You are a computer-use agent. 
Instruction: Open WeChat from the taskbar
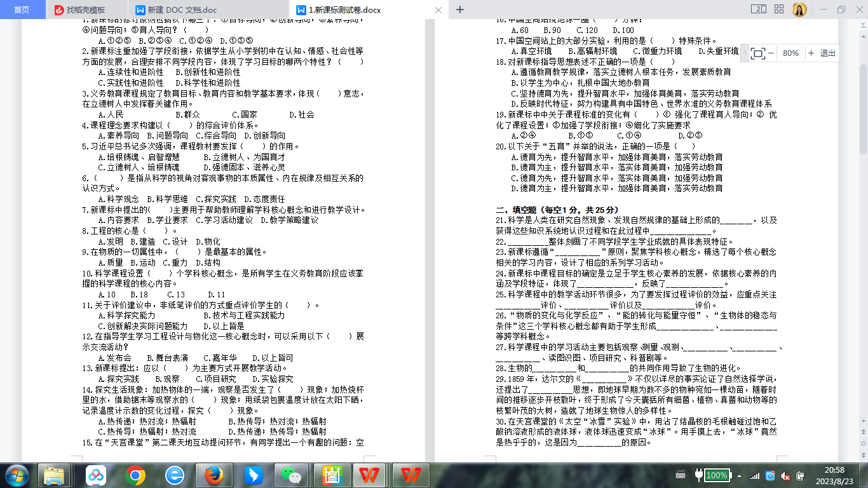click(291, 475)
